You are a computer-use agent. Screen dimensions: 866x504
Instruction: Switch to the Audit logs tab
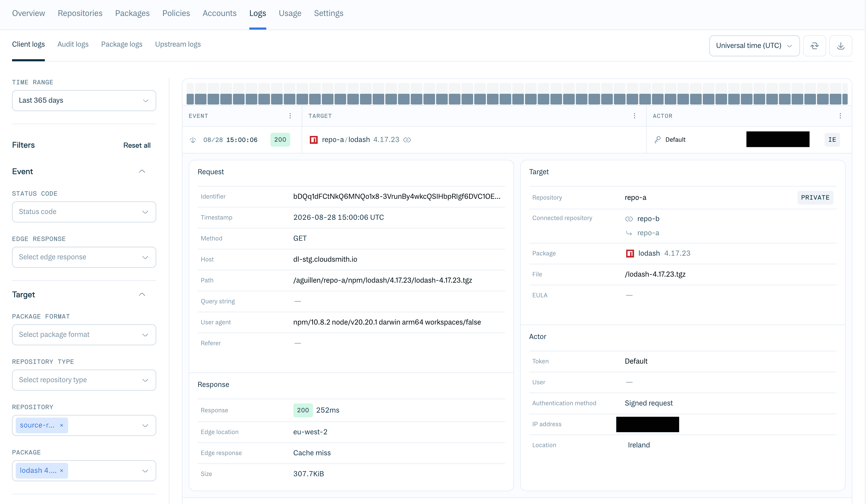[73, 44]
